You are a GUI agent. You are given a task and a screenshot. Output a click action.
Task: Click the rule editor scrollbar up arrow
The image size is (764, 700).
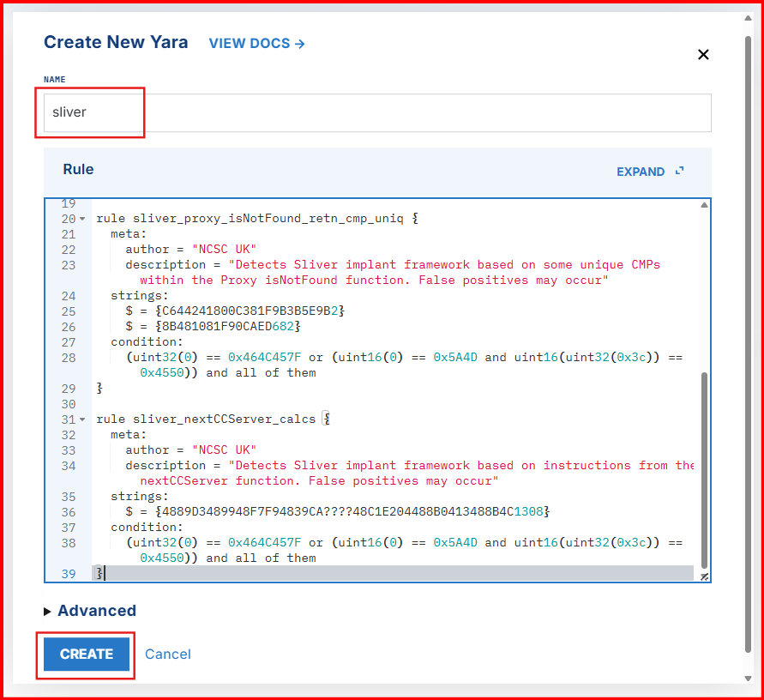coord(704,205)
